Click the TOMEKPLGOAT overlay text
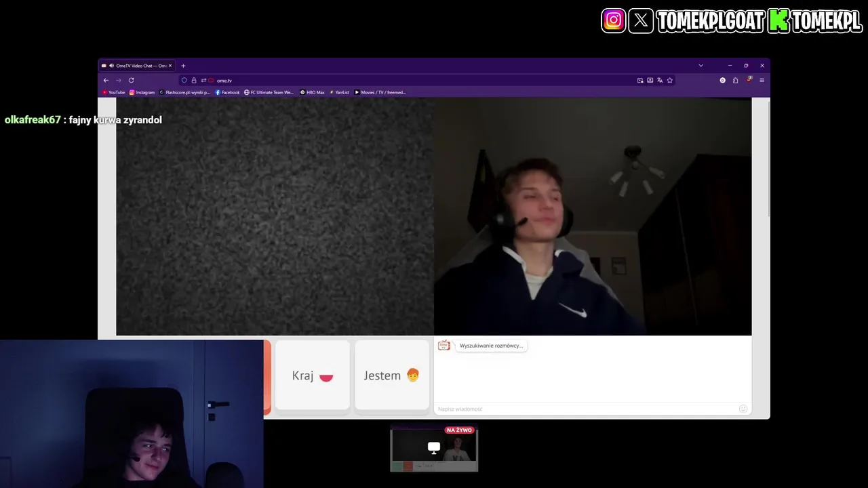Image resolution: width=868 pixels, height=488 pixels. (710, 21)
